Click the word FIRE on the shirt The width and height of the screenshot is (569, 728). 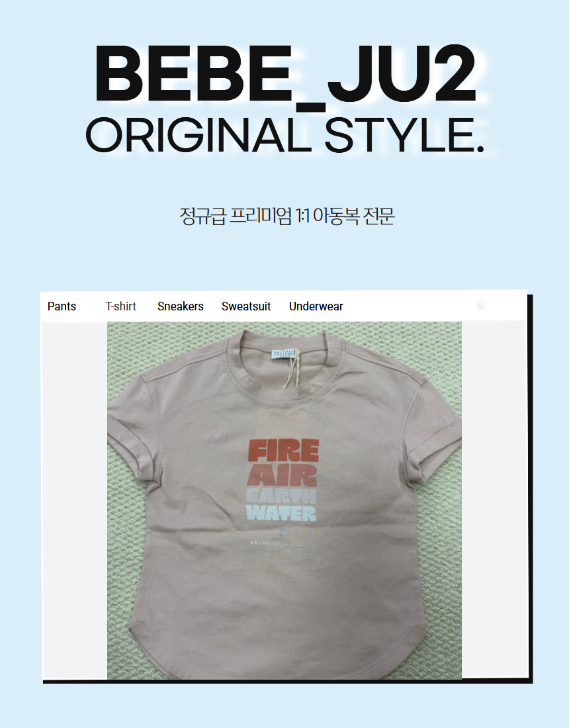[284, 450]
